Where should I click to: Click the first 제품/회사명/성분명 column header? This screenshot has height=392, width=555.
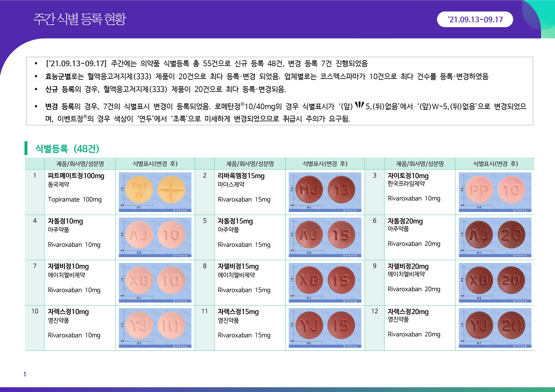click(80, 164)
